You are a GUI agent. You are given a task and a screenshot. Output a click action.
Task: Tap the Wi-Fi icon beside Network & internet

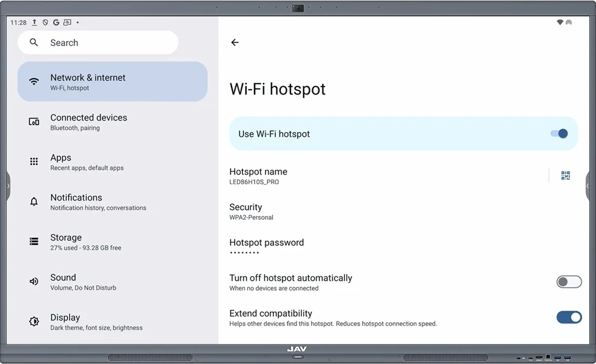[x=33, y=81]
